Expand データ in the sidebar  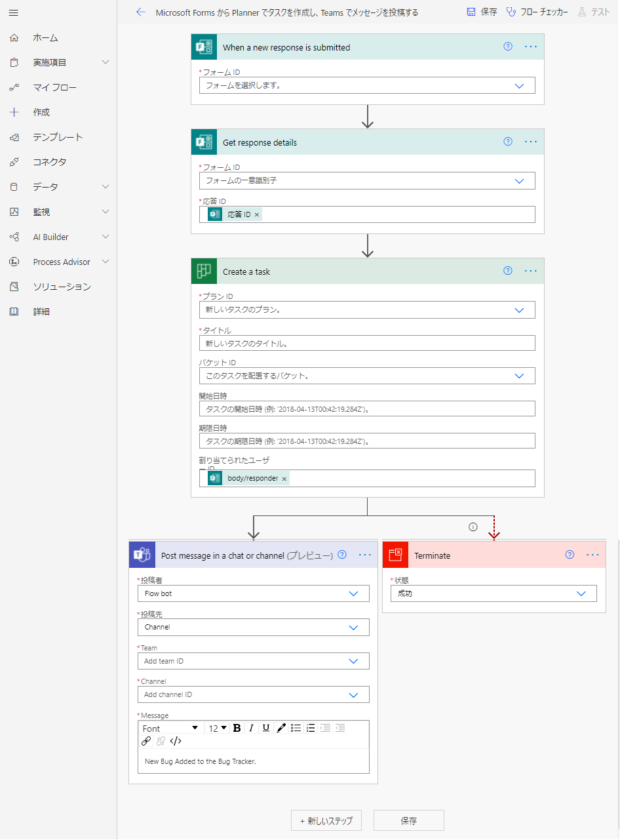click(x=106, y=187)
